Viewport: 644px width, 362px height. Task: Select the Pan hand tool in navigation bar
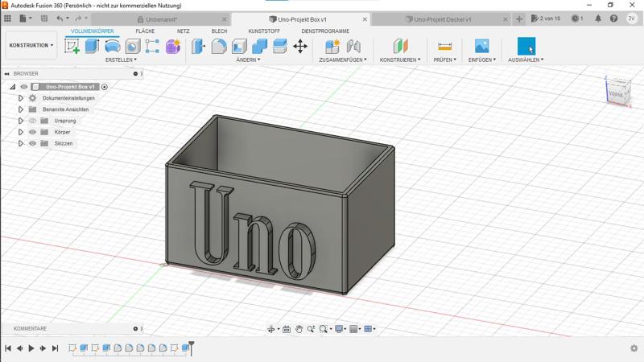299,329
